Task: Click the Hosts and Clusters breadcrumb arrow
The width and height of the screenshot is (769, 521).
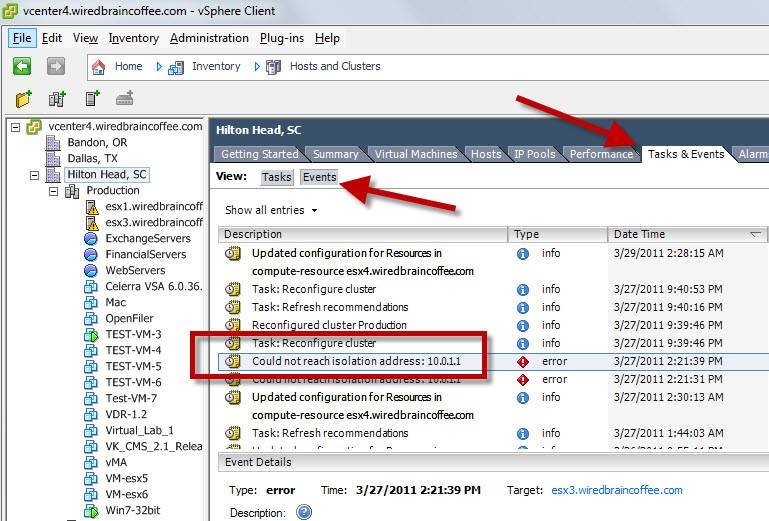Action: pos(256,67)
